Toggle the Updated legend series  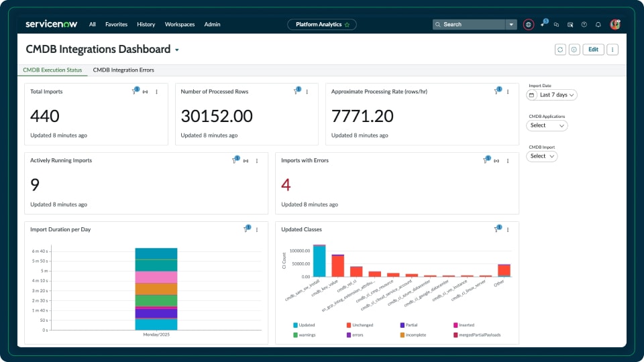[296, 325]
